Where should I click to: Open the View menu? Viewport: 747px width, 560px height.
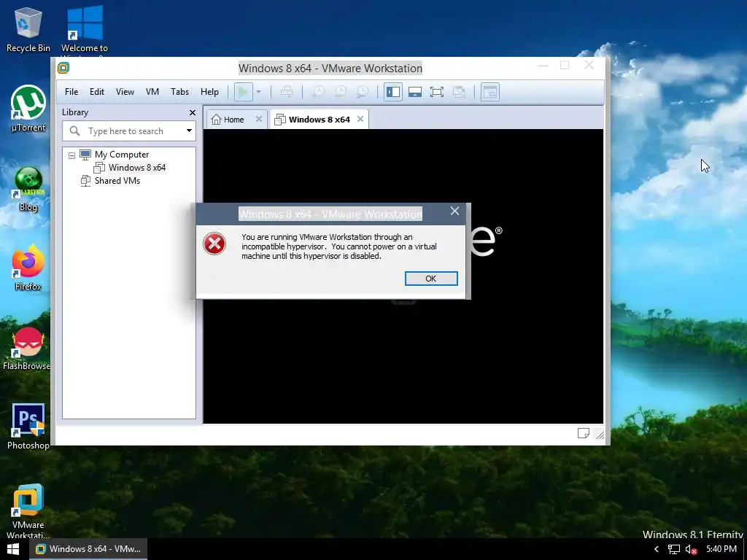(x=125, y=92)
